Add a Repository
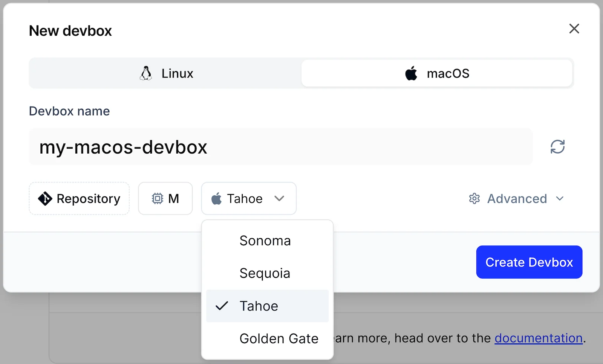Screen dimensions: 603x364 (x=79, y=198)
